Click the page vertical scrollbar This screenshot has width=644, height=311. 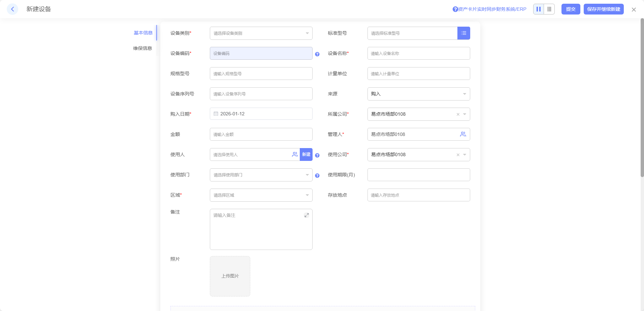tap(642, 98)
